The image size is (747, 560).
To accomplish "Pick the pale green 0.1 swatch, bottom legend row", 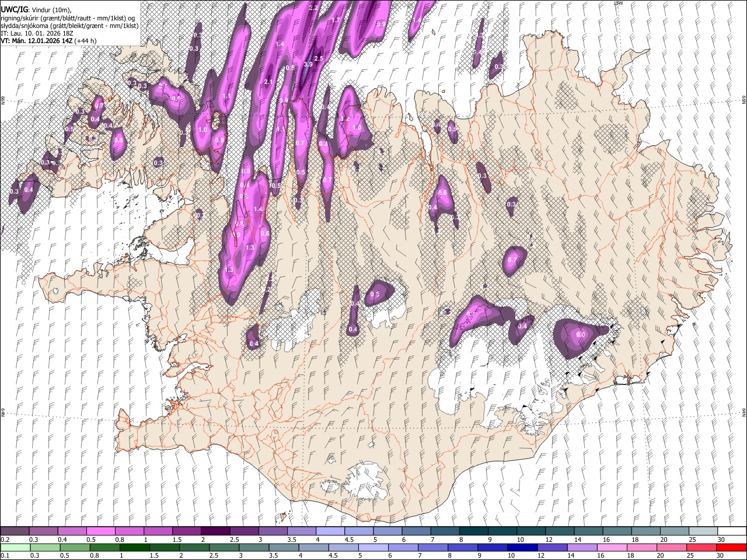I will click(15, 547).
